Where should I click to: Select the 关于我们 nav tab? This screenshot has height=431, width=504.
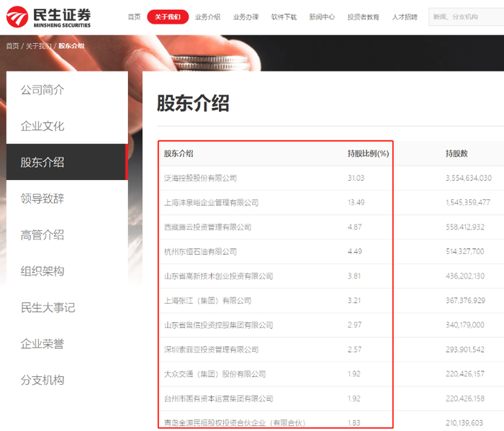(168, 17)
